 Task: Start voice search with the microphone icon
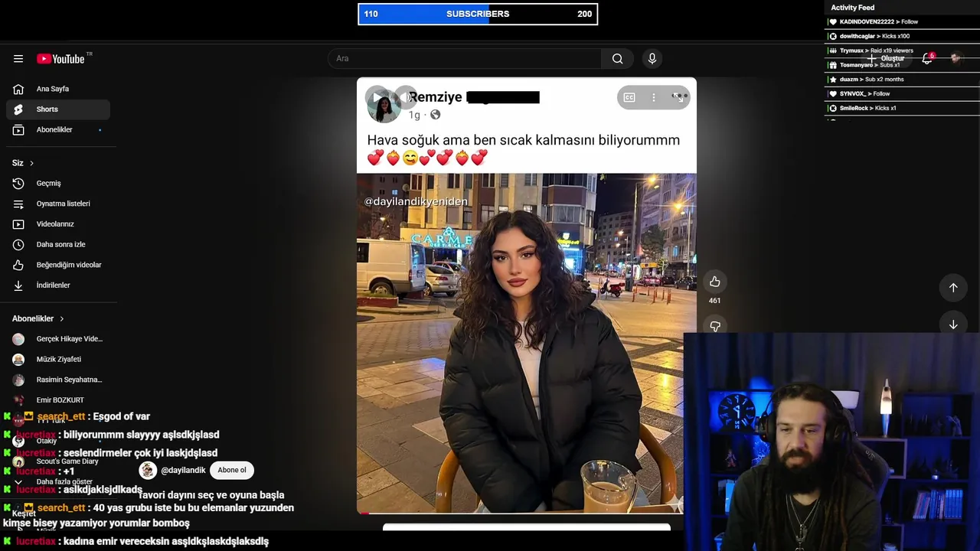652,59
